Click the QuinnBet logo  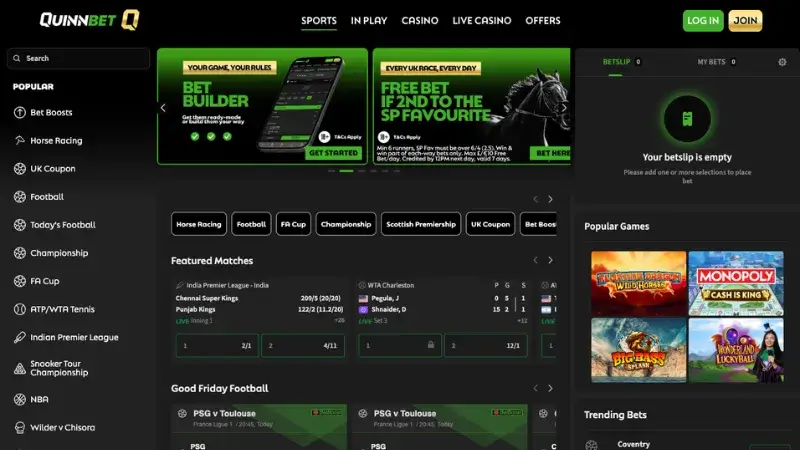pos(90,20)
